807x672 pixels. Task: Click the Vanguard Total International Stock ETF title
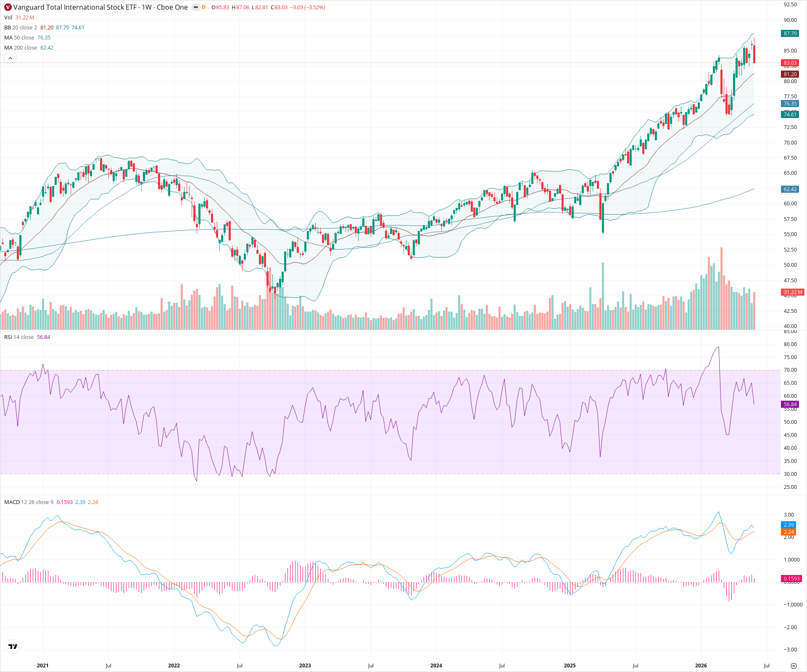(x=76, y=7)
